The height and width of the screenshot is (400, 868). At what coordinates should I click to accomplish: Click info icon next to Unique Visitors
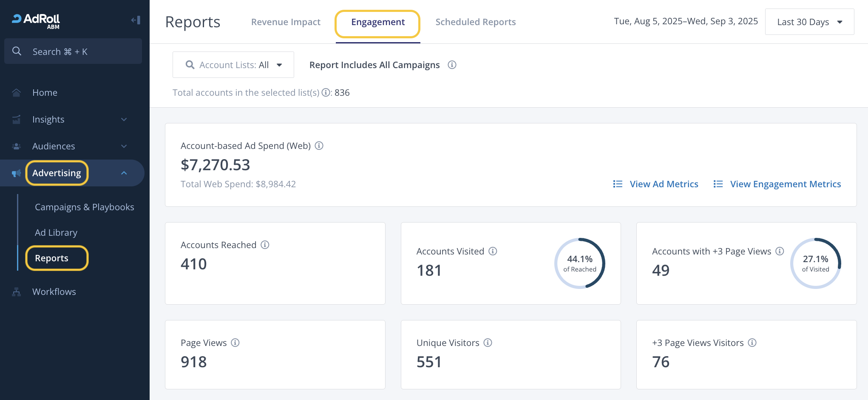point(488,343)
